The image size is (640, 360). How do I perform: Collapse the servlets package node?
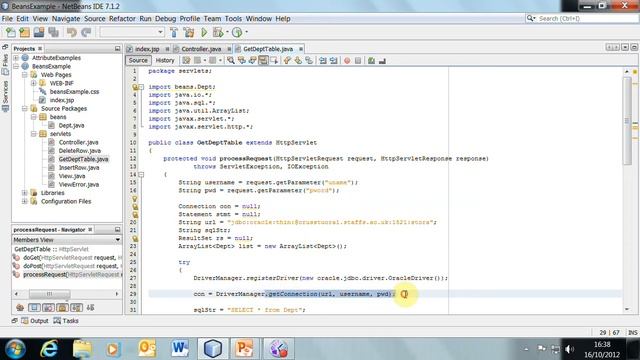click(x=33, y=134)
